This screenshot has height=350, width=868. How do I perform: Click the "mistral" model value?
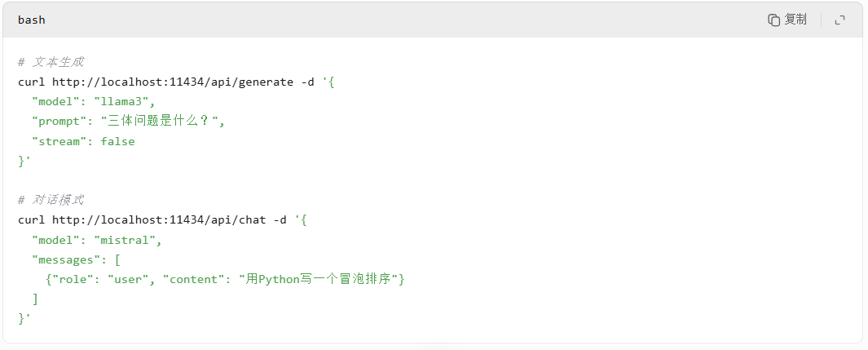126,240
